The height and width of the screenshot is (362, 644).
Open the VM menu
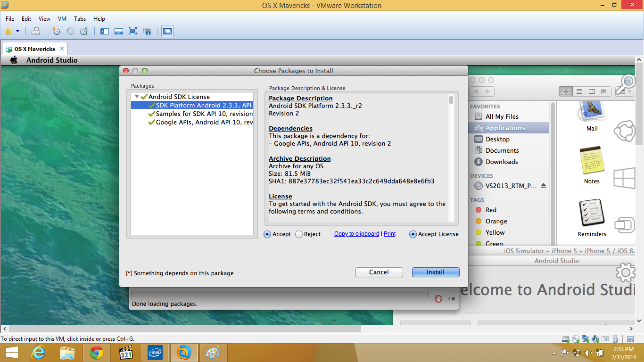click(62, 19)
